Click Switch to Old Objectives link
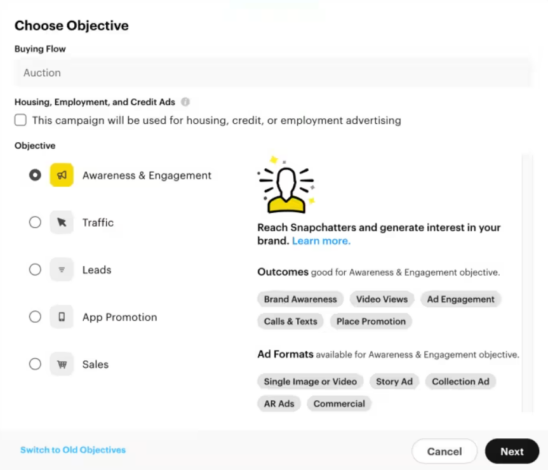548x470 pixels. click(x=73, y=450)
